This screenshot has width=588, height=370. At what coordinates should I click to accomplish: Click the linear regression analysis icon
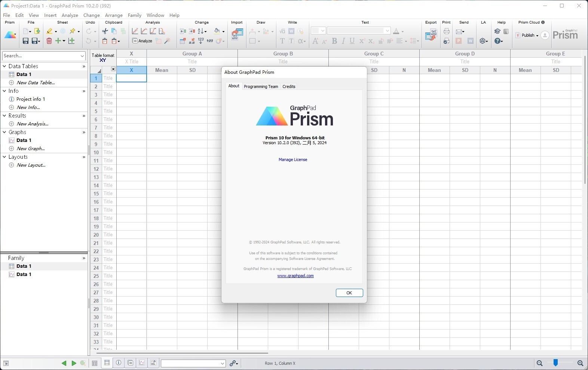tap(135, 31)
